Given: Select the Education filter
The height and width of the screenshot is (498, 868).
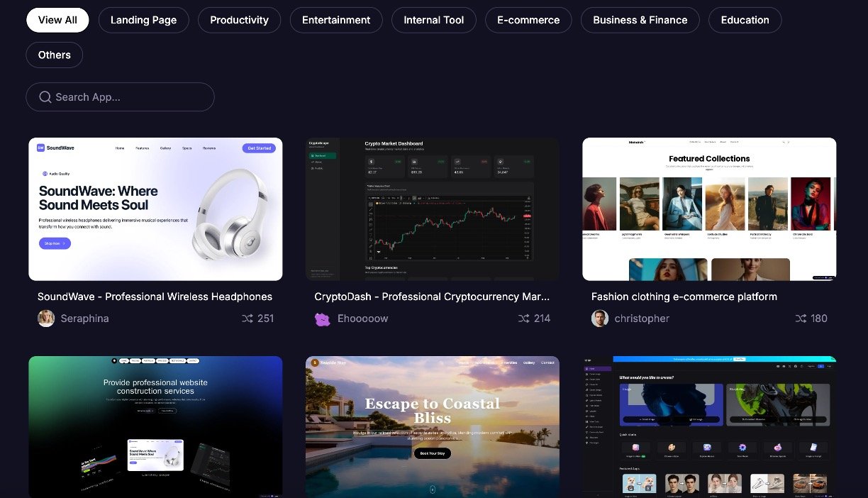Looking at the screenshot, I should [745, 20].
